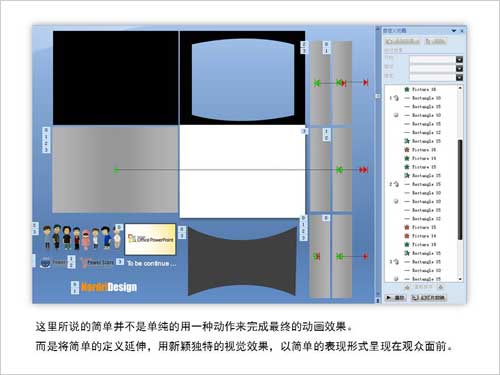Viewport: 500px width, 375px height.
Task: Click the re-order up arrow below the list
Action: point(407,287)
